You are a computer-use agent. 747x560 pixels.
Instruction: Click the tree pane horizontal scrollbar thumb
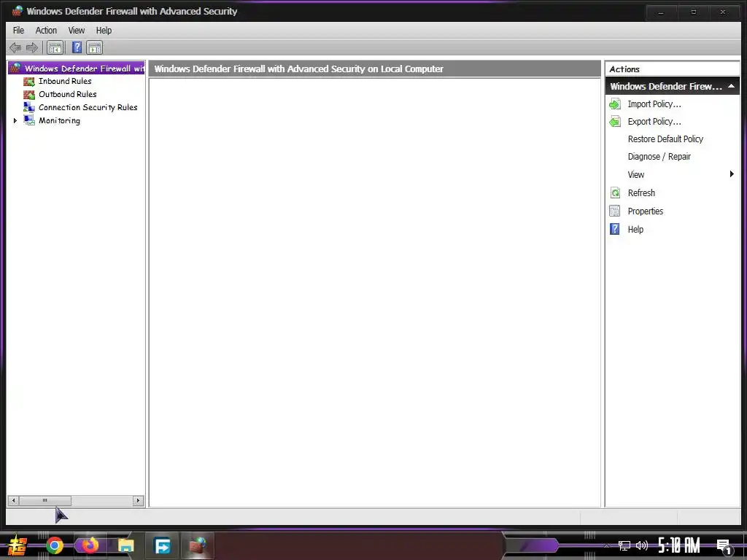[44, 500]
